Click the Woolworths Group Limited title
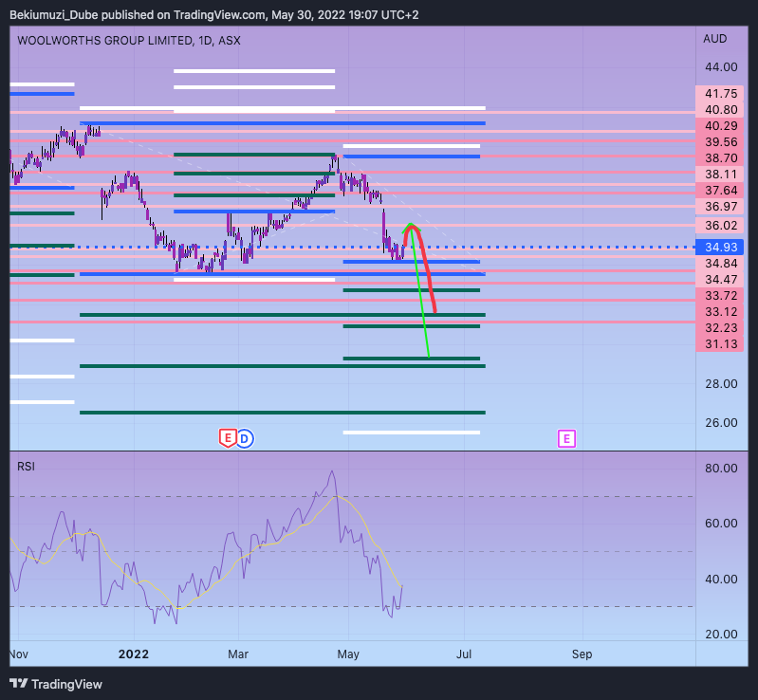 pyautogui.click(x=129, y=41)
